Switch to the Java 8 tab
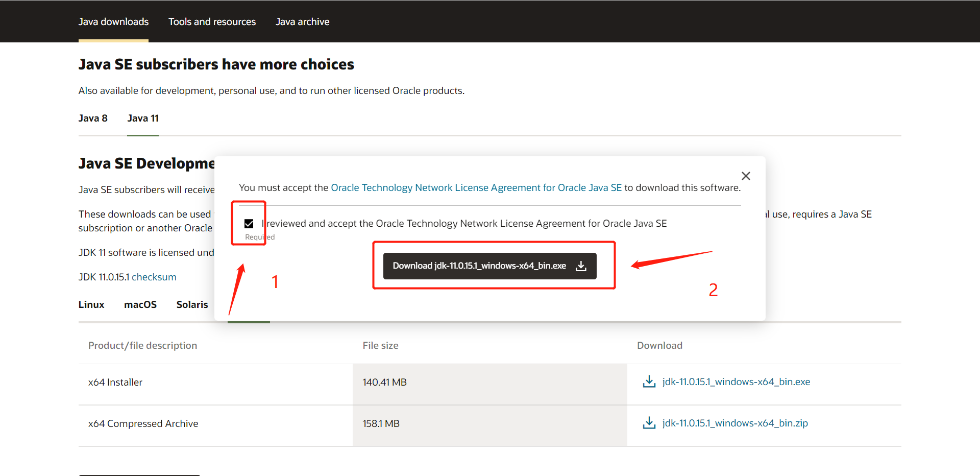Image resolution: width=980 pixels, height=476 pixels. (93, 118)
